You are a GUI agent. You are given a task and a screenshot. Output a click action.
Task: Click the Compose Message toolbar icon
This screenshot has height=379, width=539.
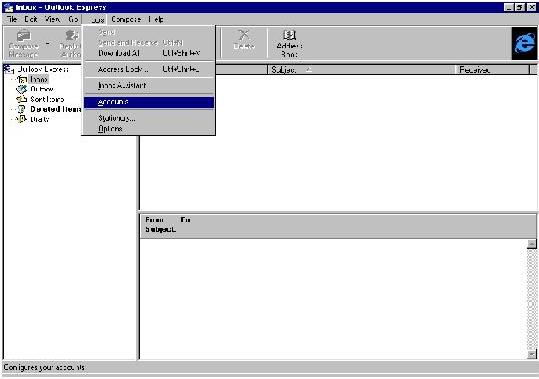24,35
